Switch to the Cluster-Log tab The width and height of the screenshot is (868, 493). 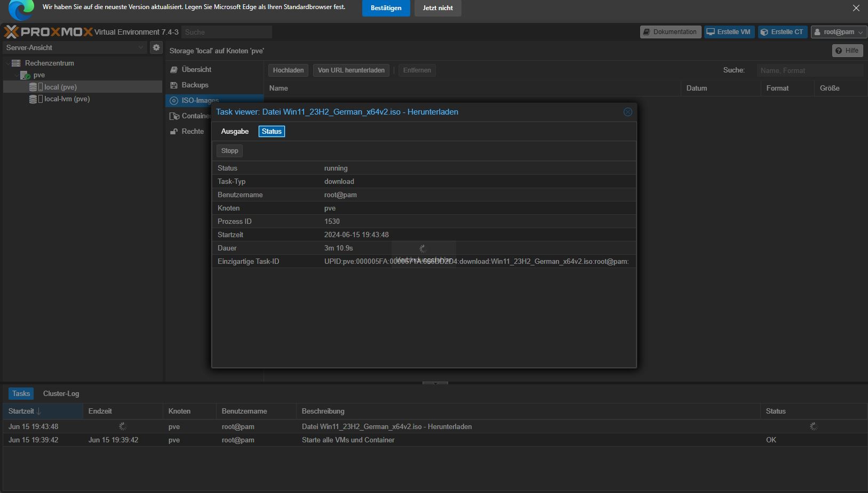click(61, 394)
